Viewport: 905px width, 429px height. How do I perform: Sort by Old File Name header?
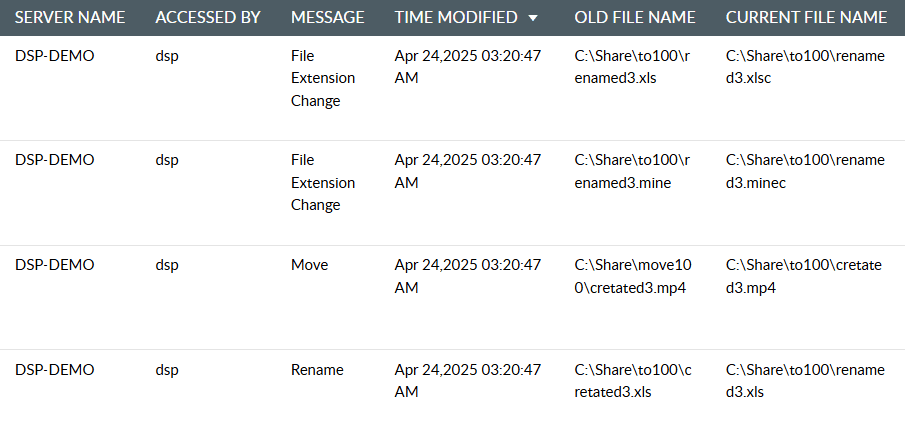[635, 18]
